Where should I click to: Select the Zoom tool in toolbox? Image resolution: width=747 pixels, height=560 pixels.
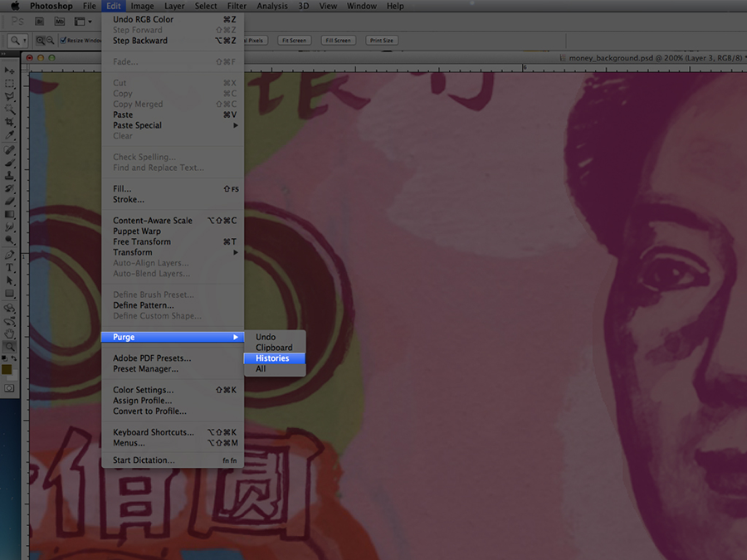tap(9, 347)
